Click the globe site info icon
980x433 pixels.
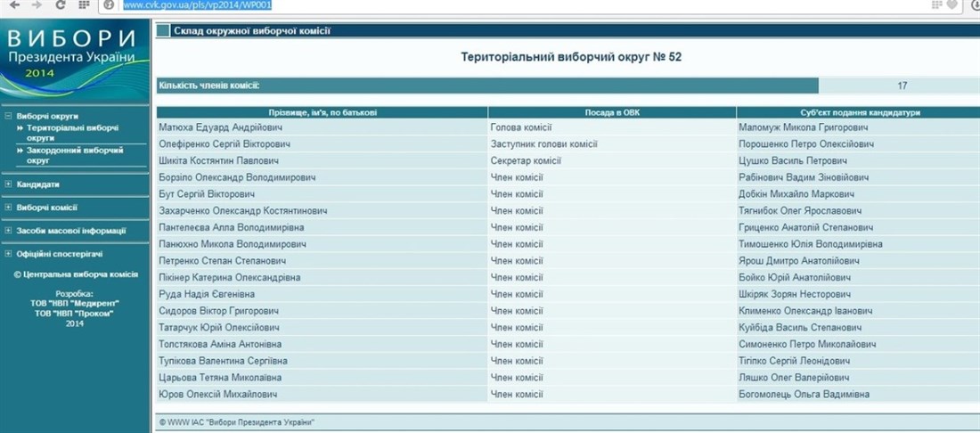(x=109, y=5)
